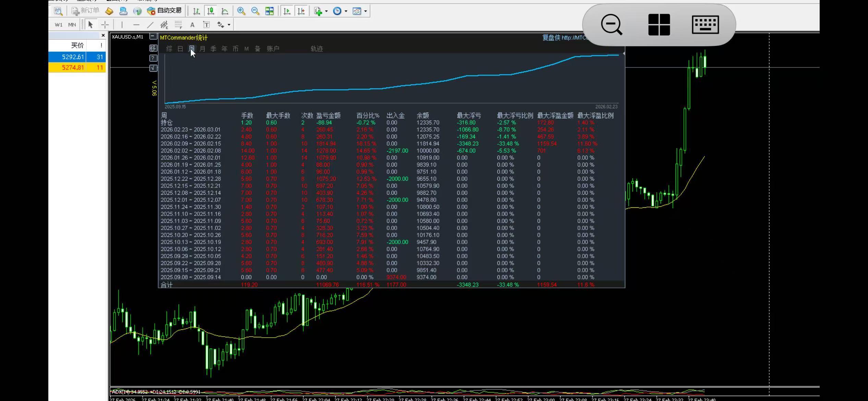Open the indicators list dropdown arrow
Screen dimensions: 868x401
pyautogui.click(x=326, y=11)
